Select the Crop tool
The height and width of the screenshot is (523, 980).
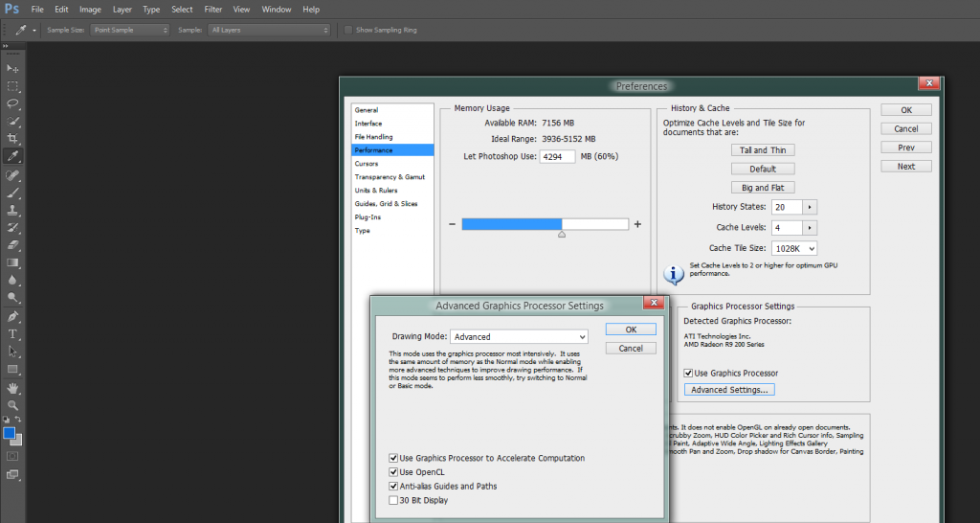pyautogui.click(x=12, y=138)
